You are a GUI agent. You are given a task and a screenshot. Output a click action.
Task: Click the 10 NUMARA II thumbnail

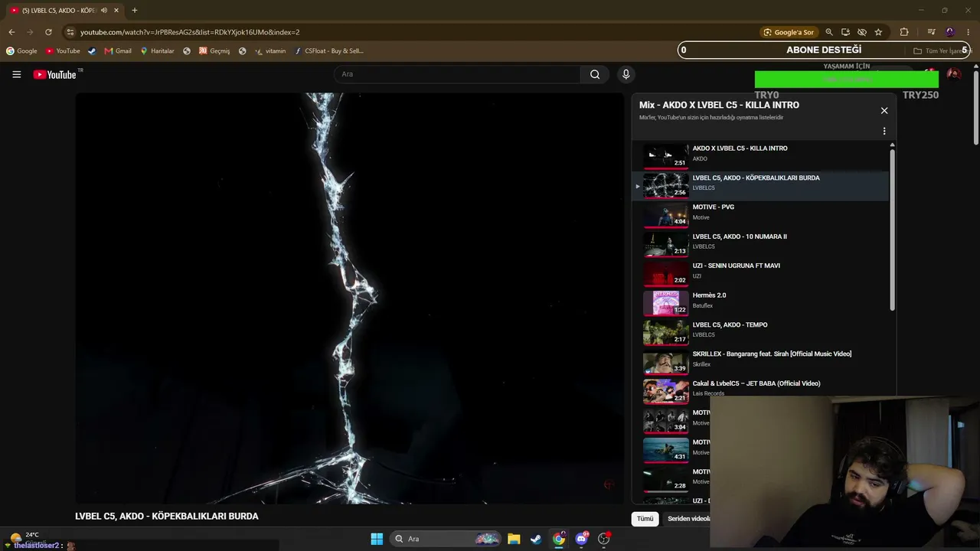[665, 244]
